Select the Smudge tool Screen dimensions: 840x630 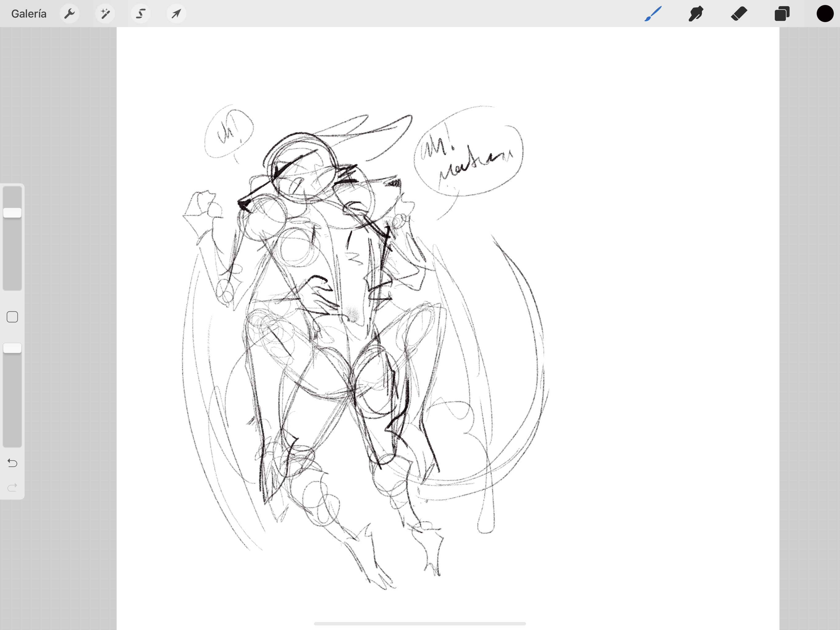tap(696, 14)
